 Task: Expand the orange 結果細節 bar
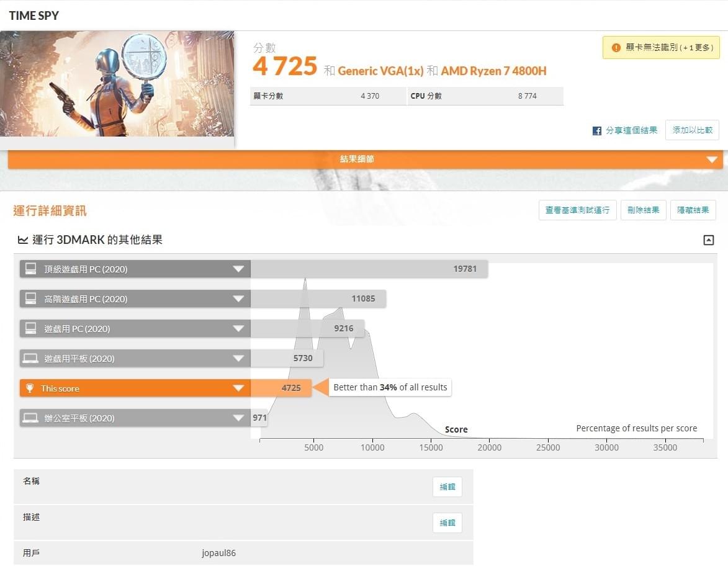(x=366, y=159)
